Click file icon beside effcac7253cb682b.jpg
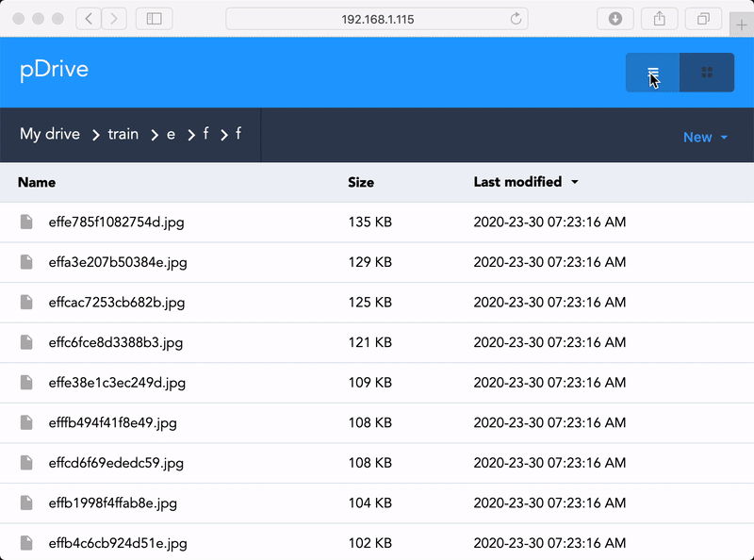 27,303
